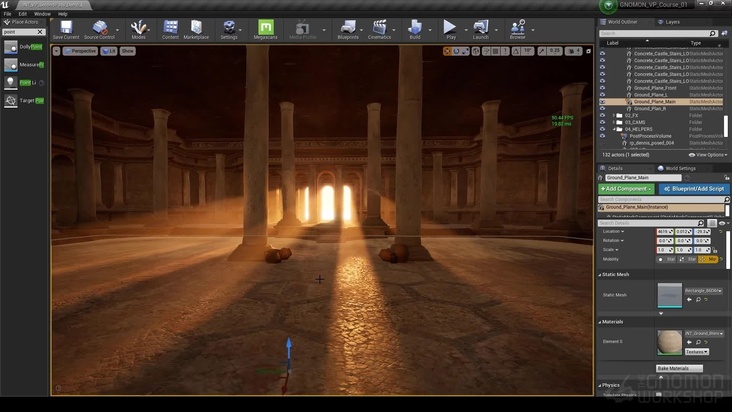Expand the 02_FX folder
The width and height of the screenshot is (732, 412).
pos(614,115)
